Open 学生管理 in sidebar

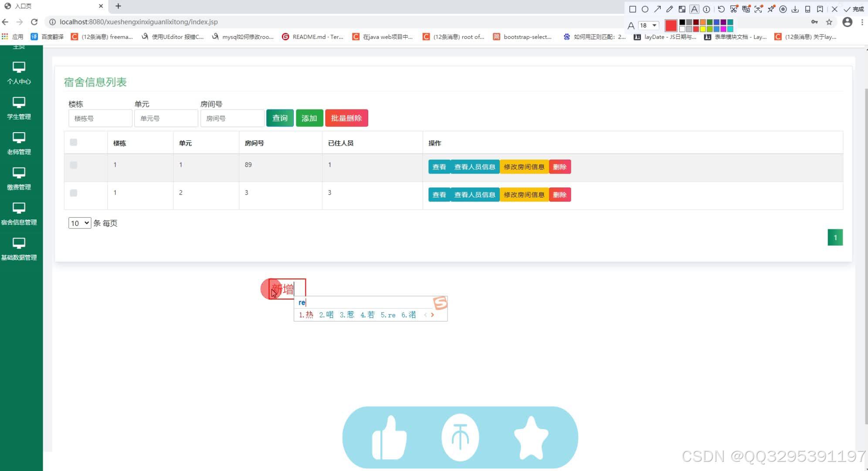[x=19, y=108]
